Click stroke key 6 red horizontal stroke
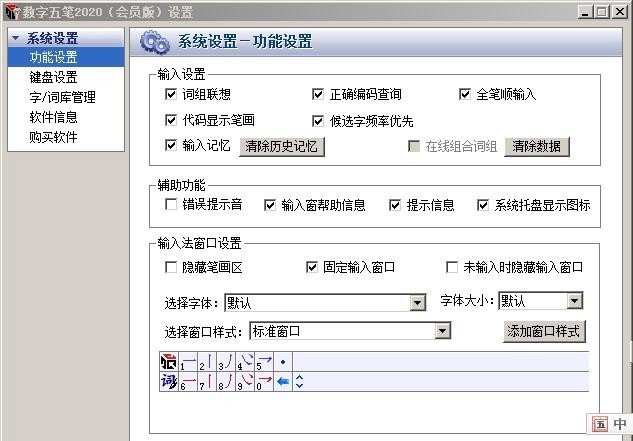The width and height of the screenshot is (633, 441). [188, 381]
